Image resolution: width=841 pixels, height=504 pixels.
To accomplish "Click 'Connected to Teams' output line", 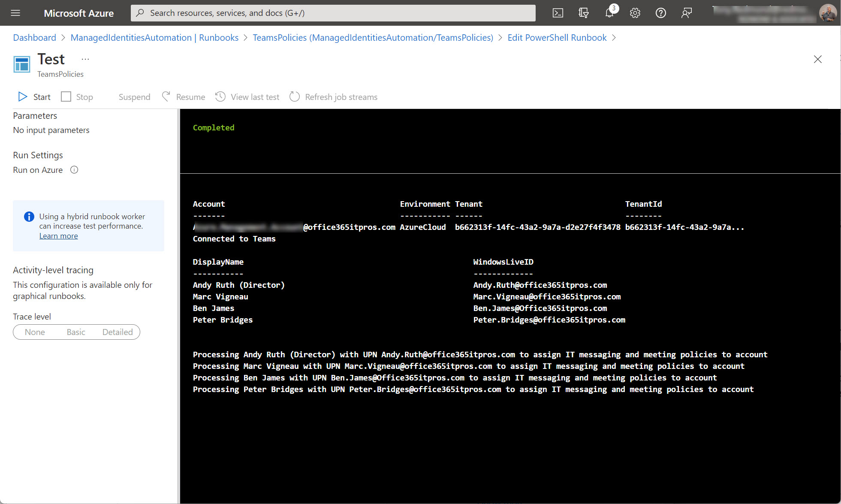I will [x=234, y=239].
